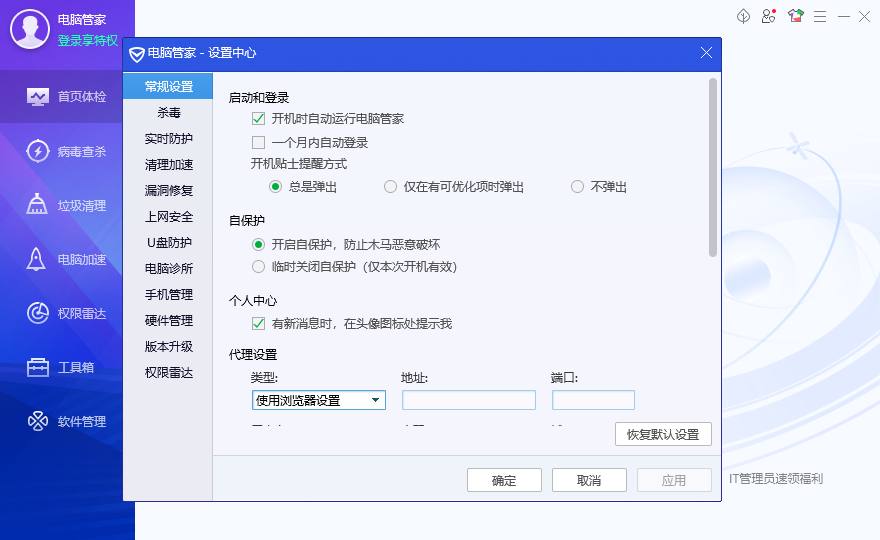This screenshot has width=880, height=540.
Task: Click the user avatar icon in main window
Action: [x=30, y=29]
